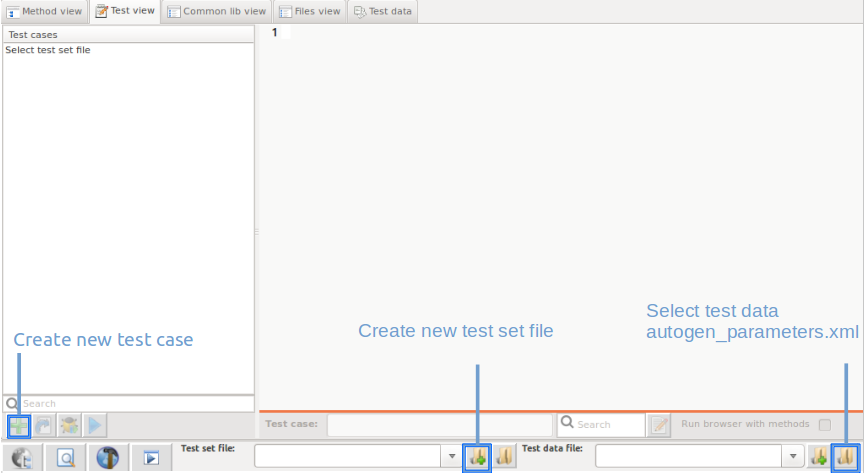Click the Test cases column header

128,35
